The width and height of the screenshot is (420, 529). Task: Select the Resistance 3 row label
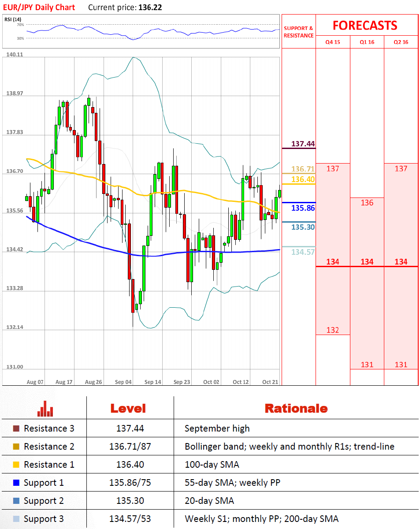49,428
